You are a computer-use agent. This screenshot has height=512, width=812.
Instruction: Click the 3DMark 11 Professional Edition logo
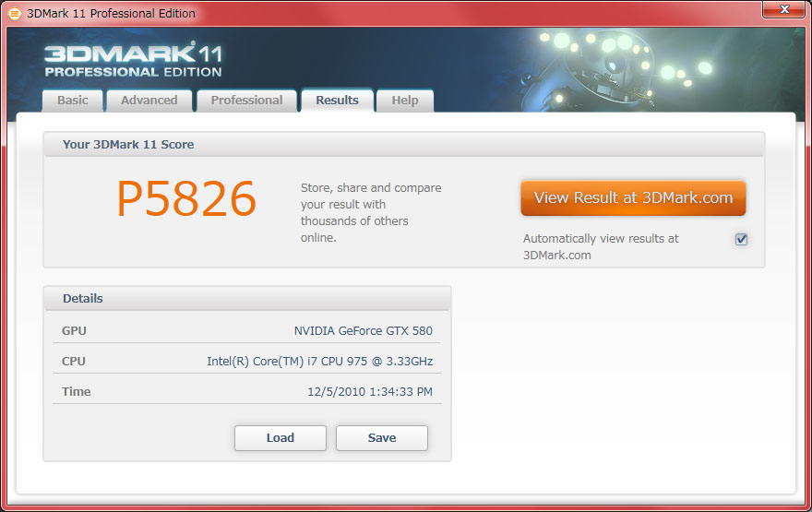133,60
